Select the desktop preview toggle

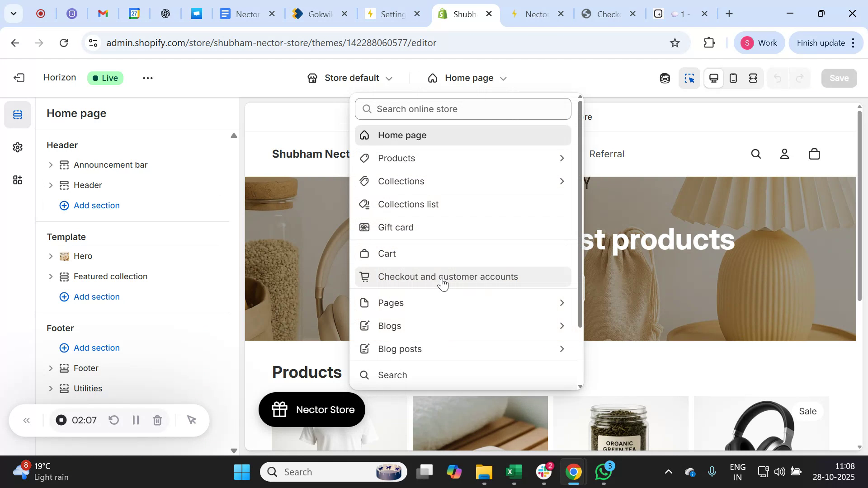[x=713, y=78]
